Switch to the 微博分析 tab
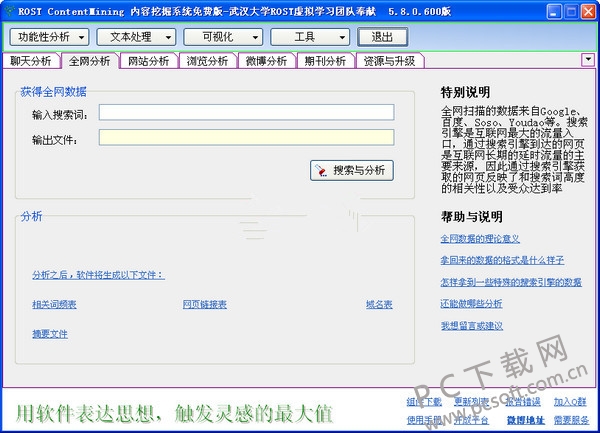The image size is (600, 433). (266, 61)
